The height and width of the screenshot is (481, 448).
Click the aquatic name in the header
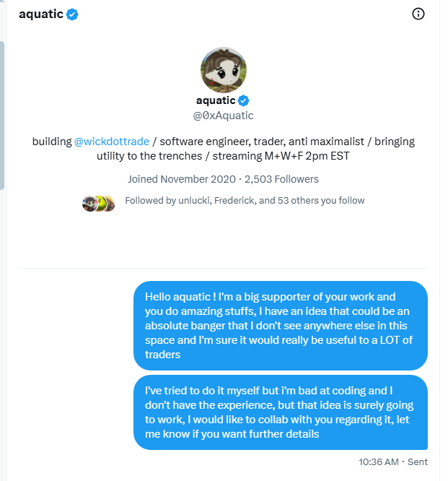point(41,14)
